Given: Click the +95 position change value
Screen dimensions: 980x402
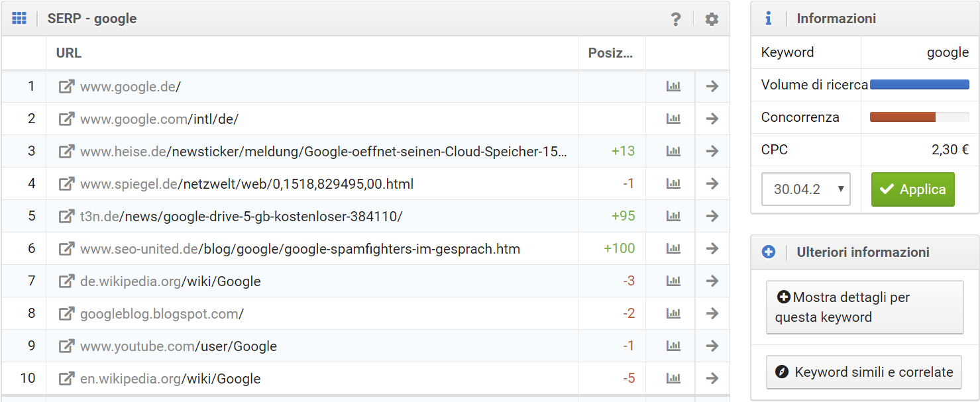Looking at the screenshot, I should coord(623,216).
